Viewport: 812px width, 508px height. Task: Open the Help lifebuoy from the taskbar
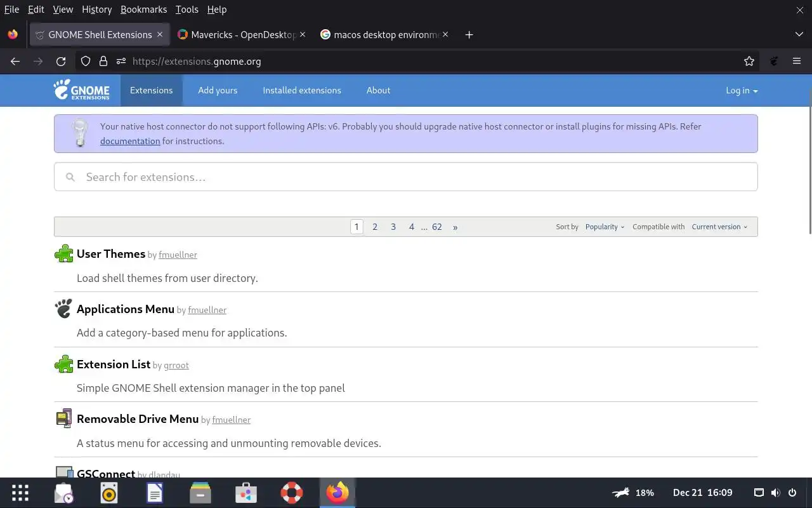(x=292, y=493)
